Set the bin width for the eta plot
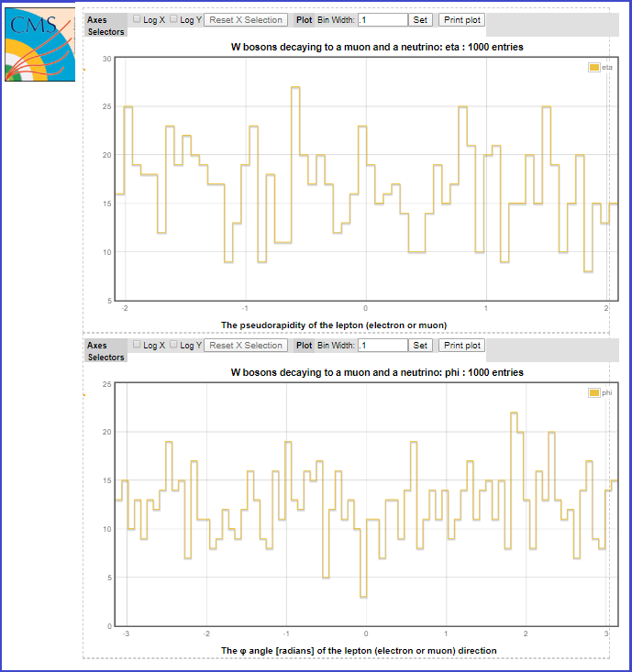 click(x=420, y=20)
